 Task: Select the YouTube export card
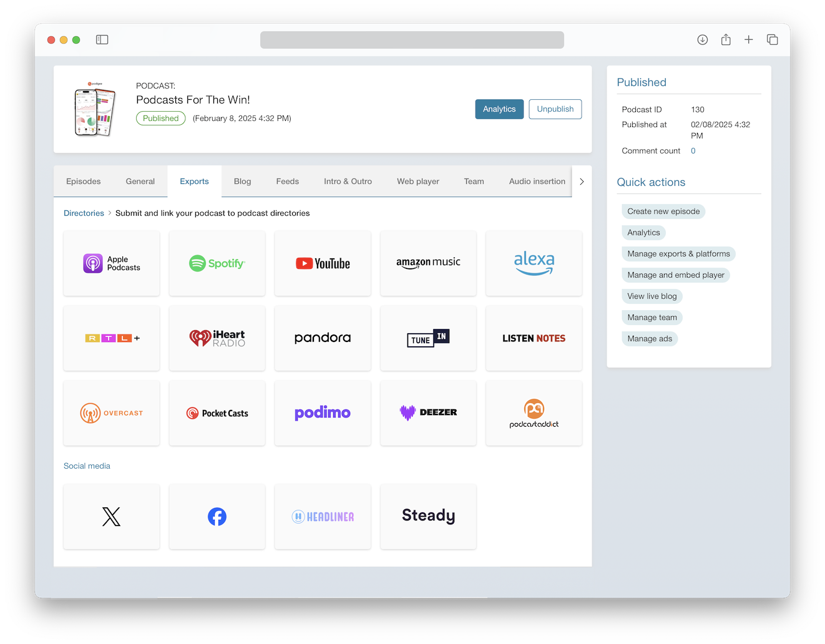(x=323, y=263)
